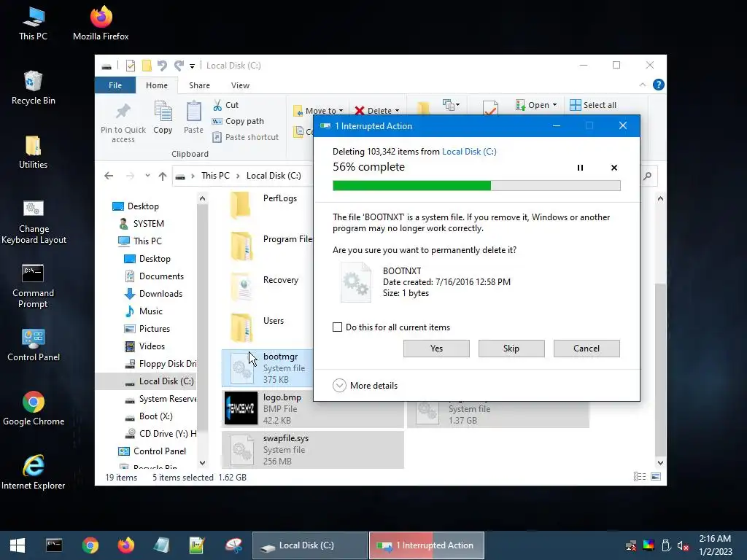747x560 pixels.
Task: Open Explorer help question mark icon
Action: click(x=659, y=85)
